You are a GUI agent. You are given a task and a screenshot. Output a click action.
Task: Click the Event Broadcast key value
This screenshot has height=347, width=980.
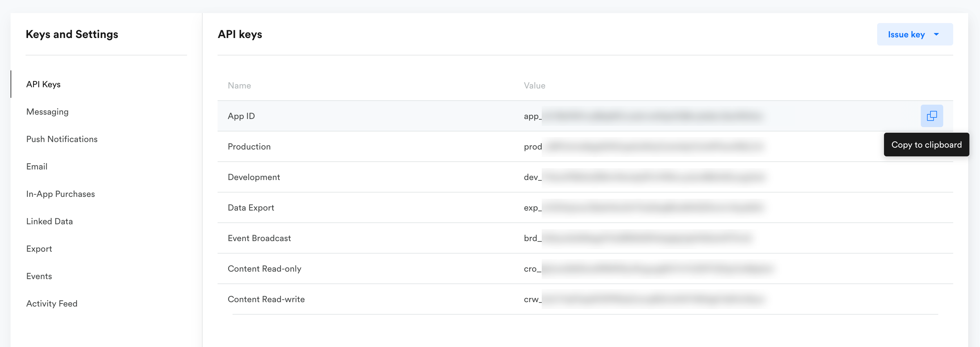637,238
